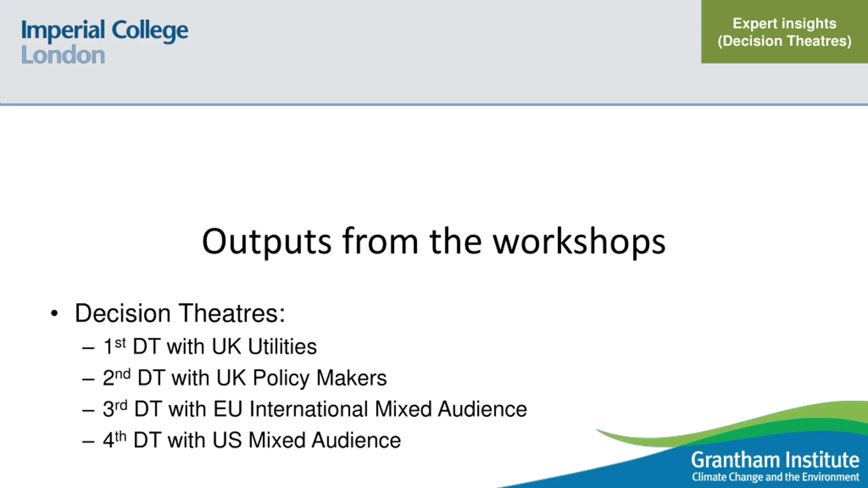This screenshot has height=488, width=868.
Task: Select the 'Decision Theatres:' bullet heading
Action: [x=180, y=313]
